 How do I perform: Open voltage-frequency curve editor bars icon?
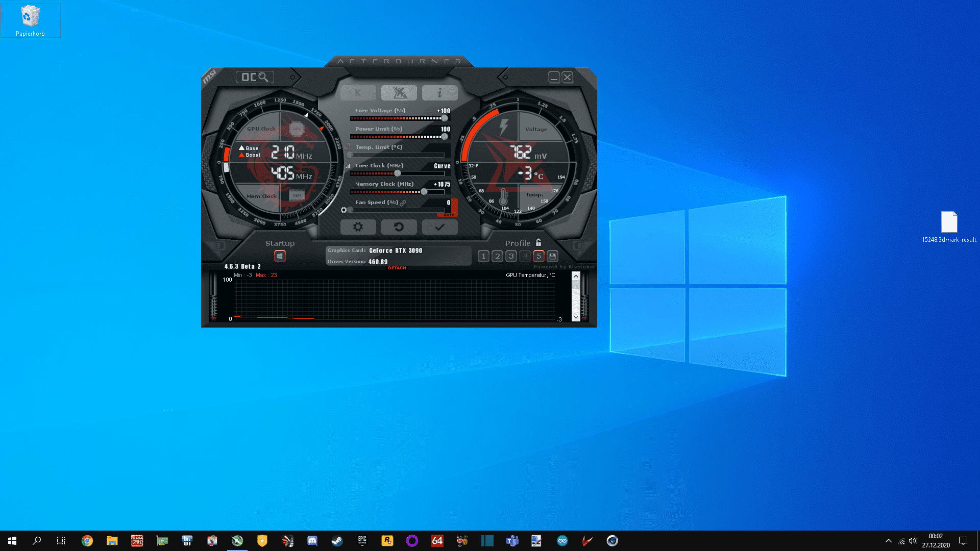[348, 166]
